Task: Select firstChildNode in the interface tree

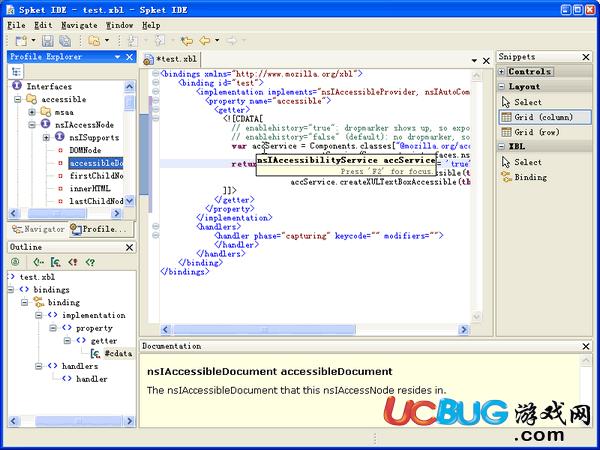Action: [x=96, y=176]
